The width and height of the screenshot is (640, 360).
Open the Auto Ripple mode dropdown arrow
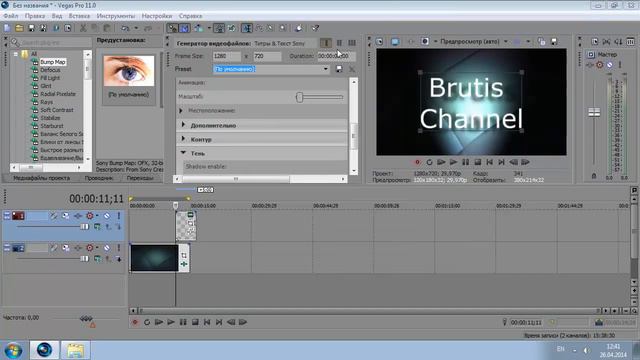(209, 28)
